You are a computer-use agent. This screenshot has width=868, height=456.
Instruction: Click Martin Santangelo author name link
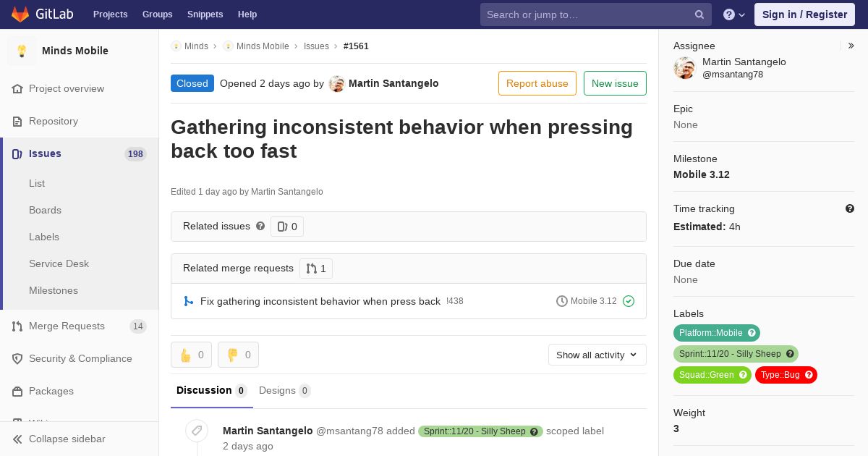393,83
